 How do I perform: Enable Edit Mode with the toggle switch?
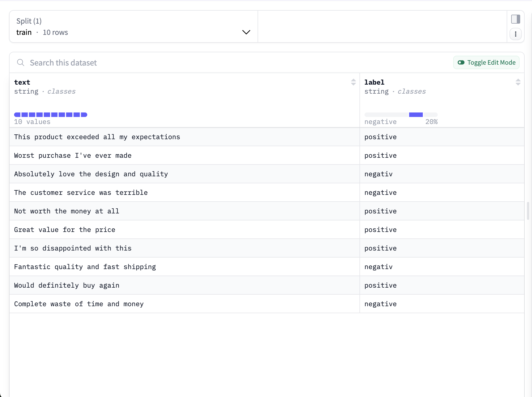tap(461, 62)
